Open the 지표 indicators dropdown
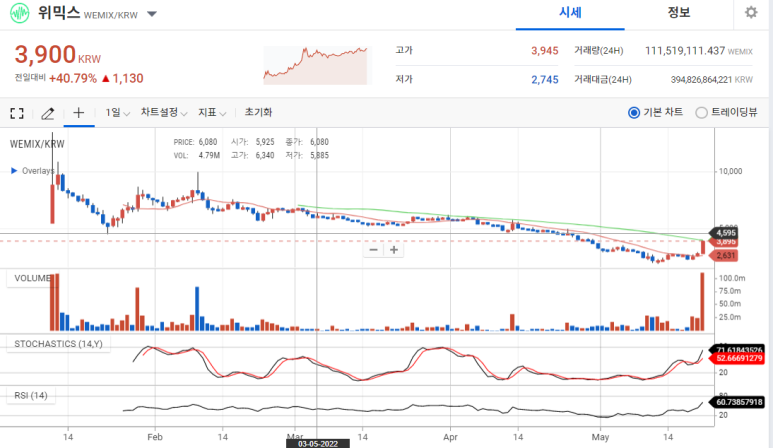Viewport: 773px width, 448px height. 212,113
